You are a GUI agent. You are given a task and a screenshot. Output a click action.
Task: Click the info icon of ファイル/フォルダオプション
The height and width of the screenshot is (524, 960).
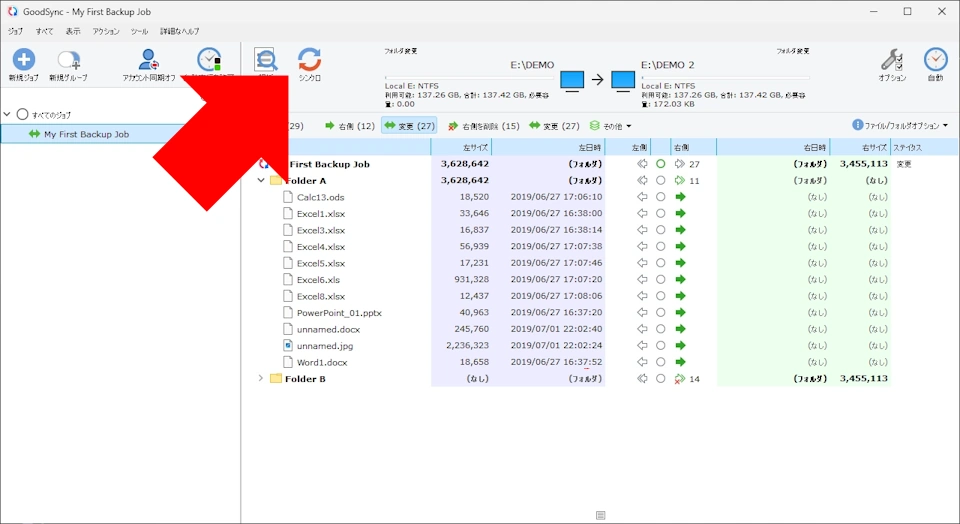857,125
